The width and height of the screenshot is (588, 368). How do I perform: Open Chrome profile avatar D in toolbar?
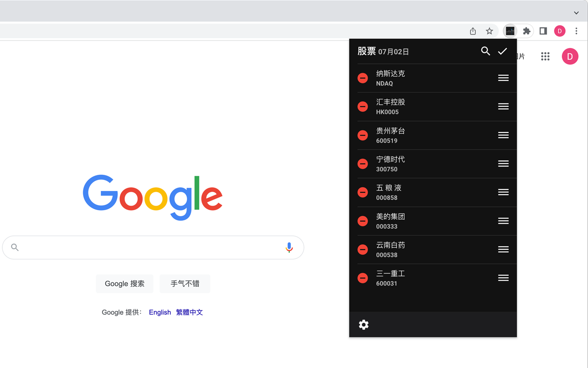(x=560, y=31)
